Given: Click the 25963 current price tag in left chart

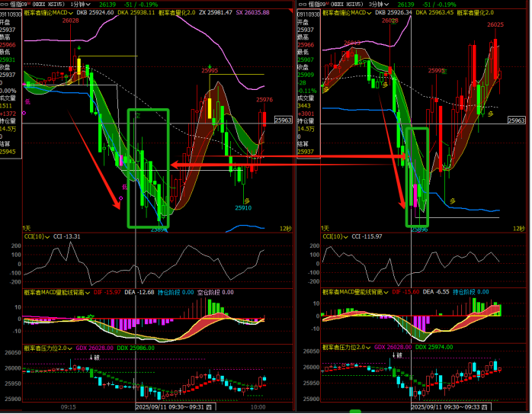Looking at the screenshot, I should [x=283, y=120].
